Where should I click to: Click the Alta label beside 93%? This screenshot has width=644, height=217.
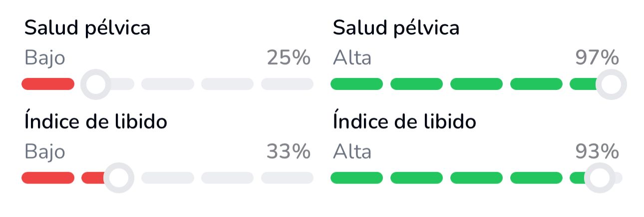pos(352,151)
